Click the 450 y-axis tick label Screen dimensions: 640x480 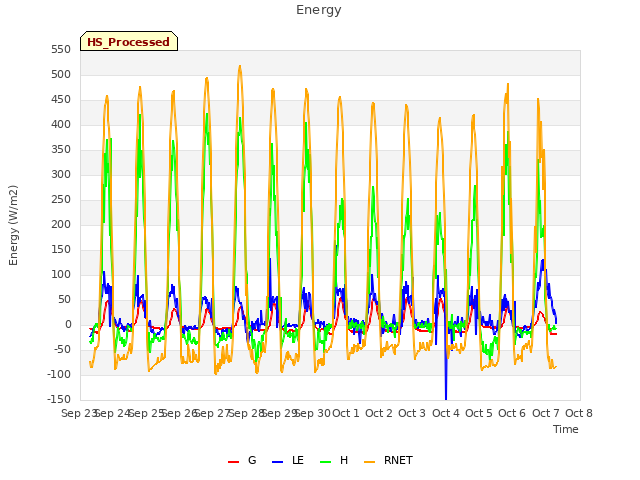pyautogui.click(x=61, y=100)
